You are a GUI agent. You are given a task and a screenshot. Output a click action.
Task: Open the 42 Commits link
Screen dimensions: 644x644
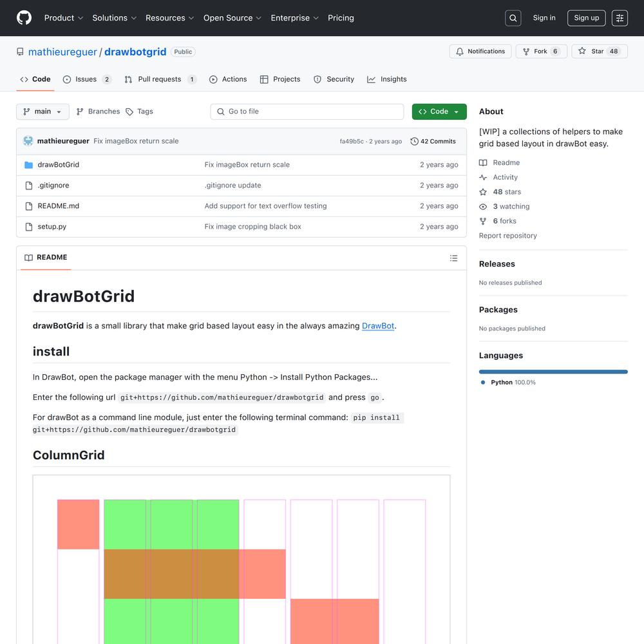(433, 141)
